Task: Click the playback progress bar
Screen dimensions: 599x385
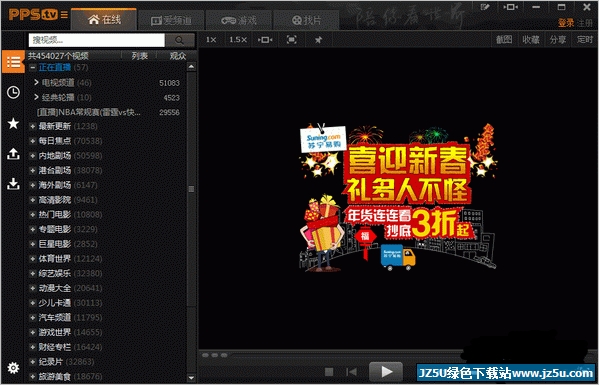Action: (397, 355)
